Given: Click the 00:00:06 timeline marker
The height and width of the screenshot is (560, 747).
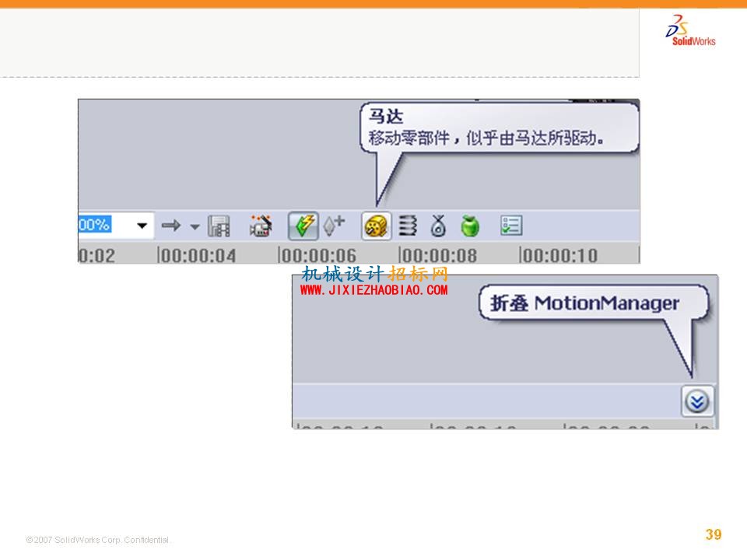Looking at the screenshot, I should click(317, 256).
